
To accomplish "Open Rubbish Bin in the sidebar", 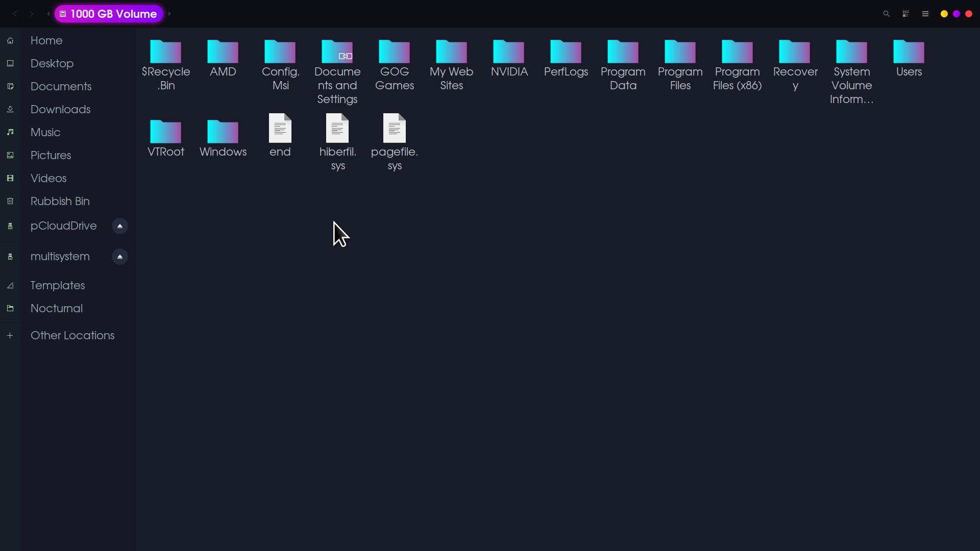I will [x=60, y=201].
